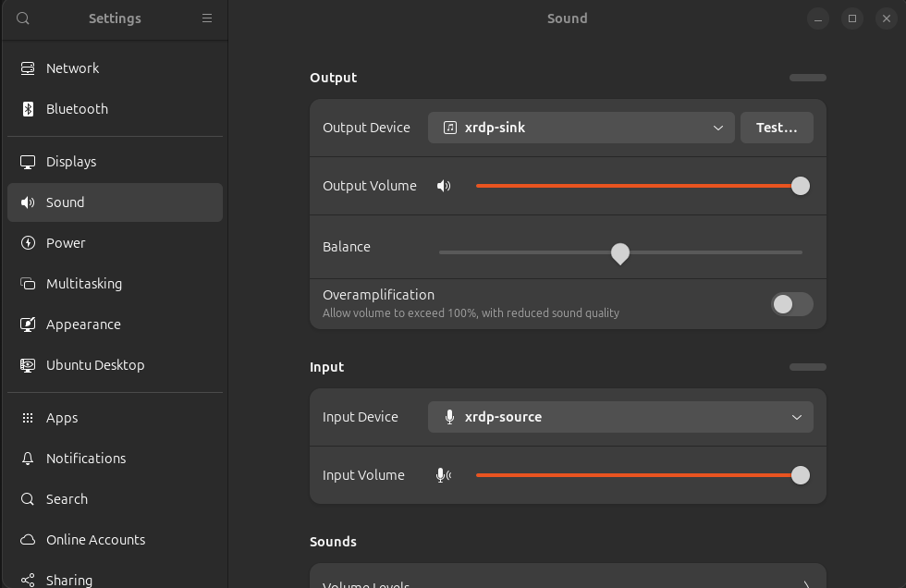Open the Apps settings panel
The image size is (906, 588).
click(x=115, y=418)
